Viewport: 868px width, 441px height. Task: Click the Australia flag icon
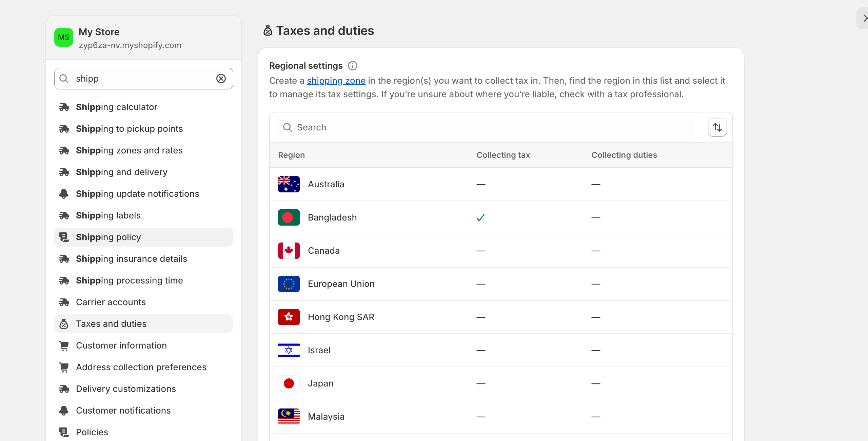click(x=289, y=184)
